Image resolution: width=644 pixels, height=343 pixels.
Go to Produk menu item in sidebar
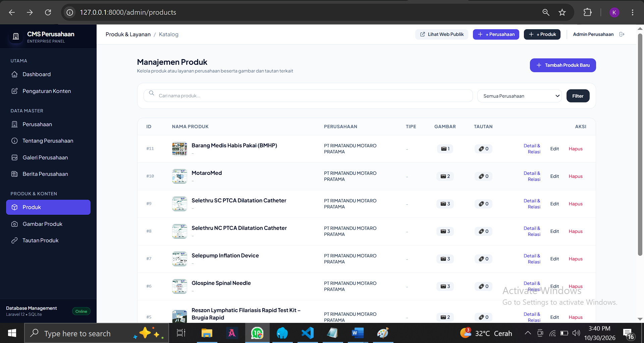coord(48,207)
